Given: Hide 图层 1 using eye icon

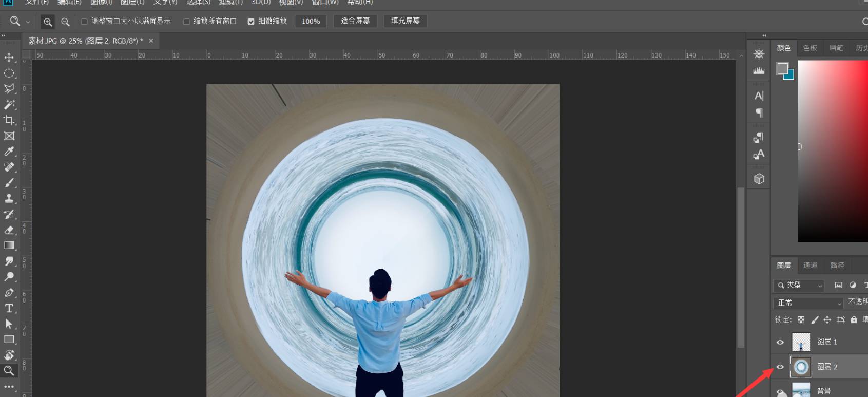Looking at the screenshot, I should coord(780,342).
